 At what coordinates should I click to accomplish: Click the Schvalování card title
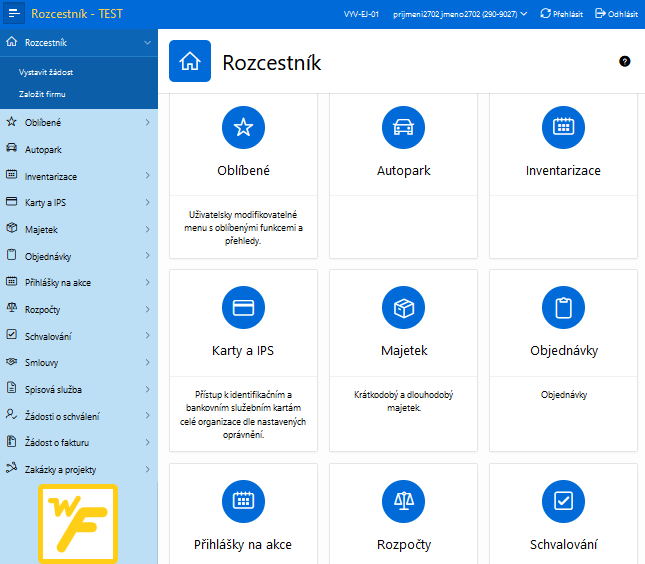tap(564, 545)
